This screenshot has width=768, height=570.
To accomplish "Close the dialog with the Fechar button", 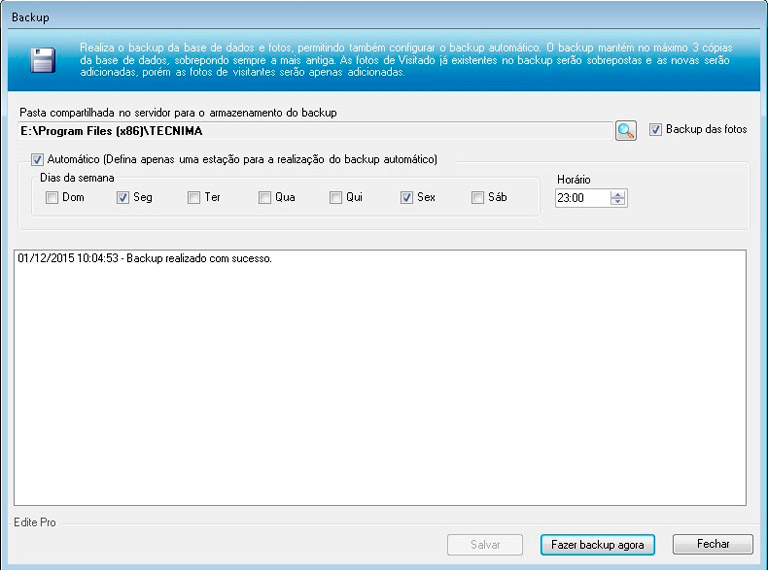I will (713, 545).
